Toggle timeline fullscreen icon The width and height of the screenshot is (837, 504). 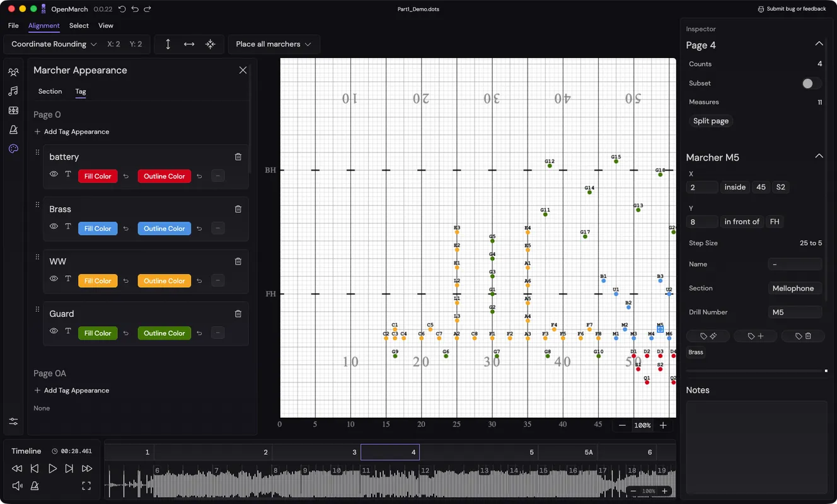86,486
